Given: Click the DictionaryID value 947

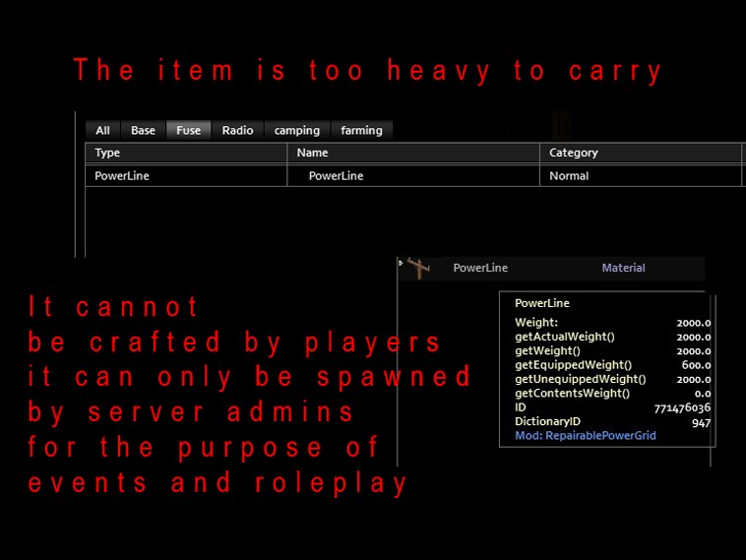Looking at the screenshot, I should pos(702,422).
